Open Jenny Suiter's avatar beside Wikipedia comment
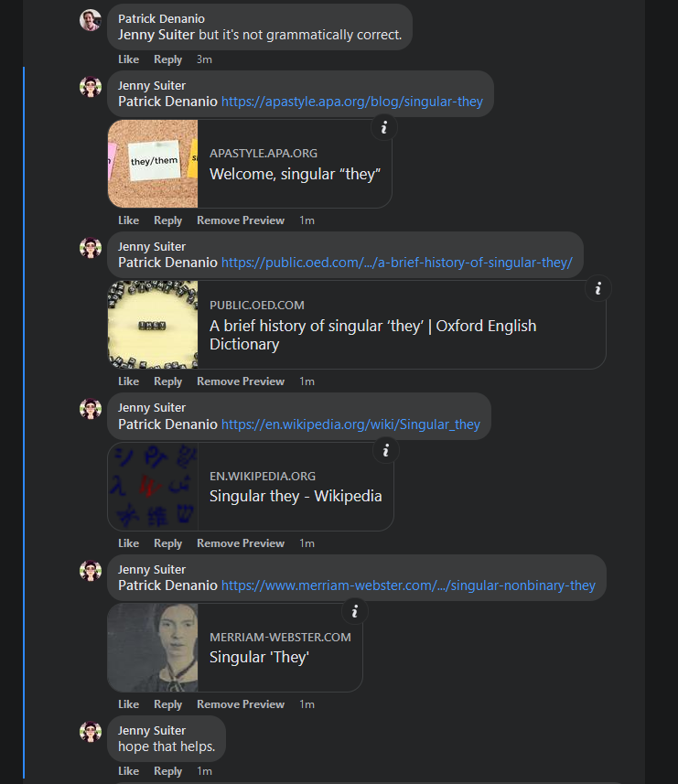The height and width of the screenshot is (784, 678). (x=91, y=409)
